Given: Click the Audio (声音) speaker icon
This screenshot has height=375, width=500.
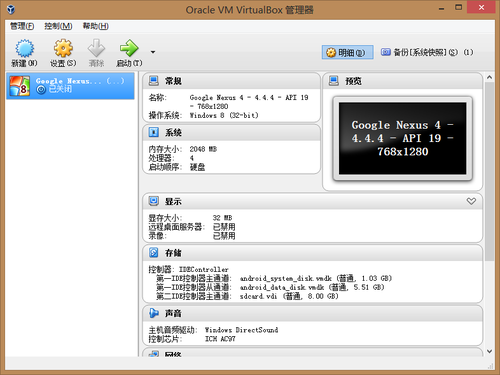Looking at the screenshot, I should (x=154, y=313).
